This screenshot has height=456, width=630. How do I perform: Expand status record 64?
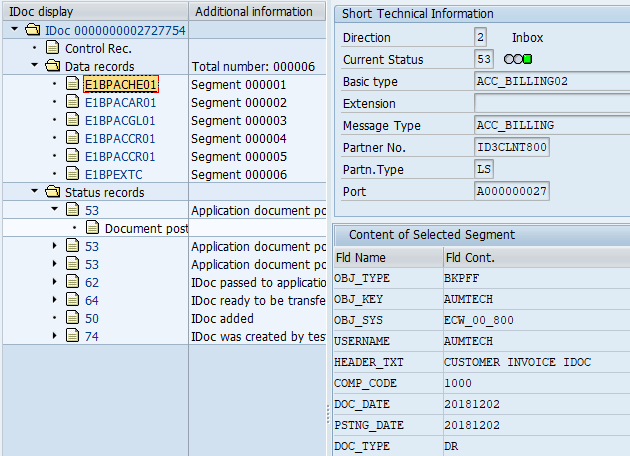point(55,301)
